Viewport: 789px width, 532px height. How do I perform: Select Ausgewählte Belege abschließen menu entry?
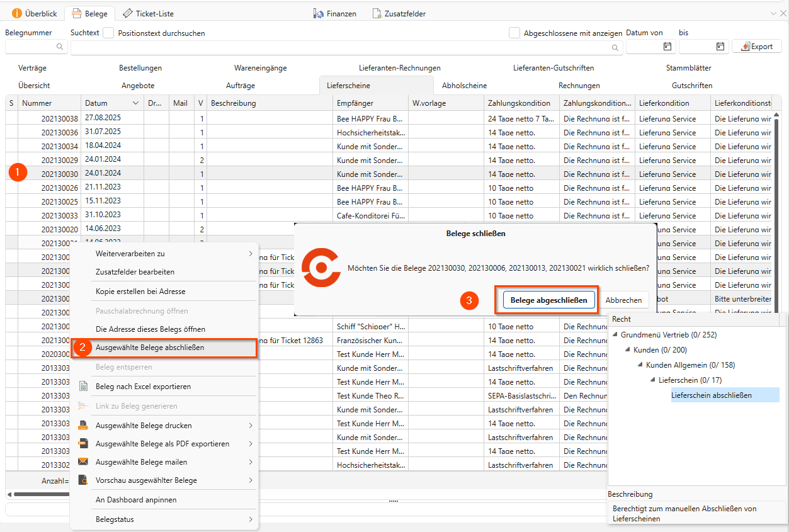(x=150, y=348)
